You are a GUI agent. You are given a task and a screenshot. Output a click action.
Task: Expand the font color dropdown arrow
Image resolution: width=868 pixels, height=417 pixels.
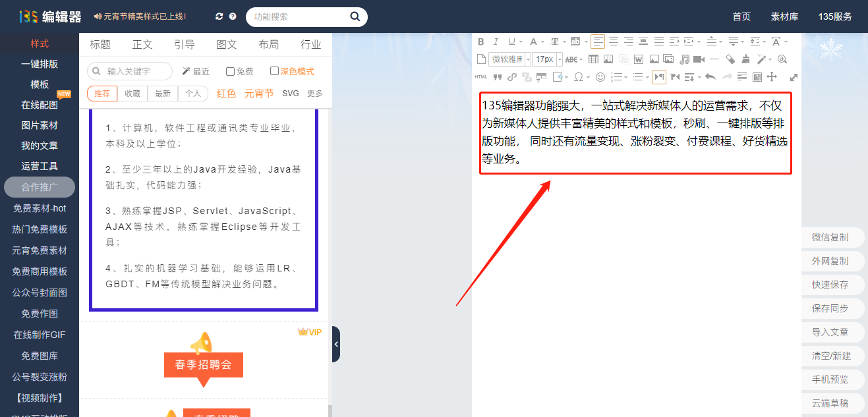[542, 42]
